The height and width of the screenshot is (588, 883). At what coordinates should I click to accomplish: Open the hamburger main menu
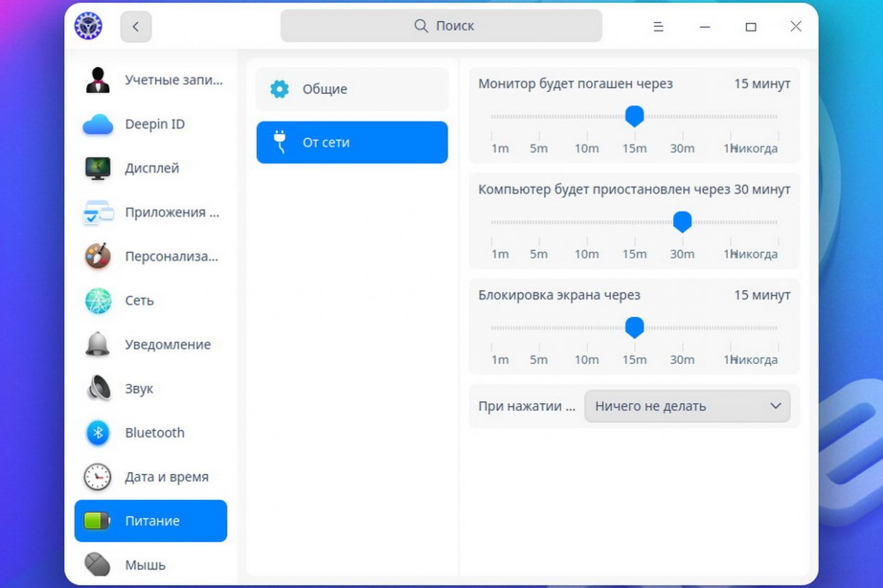[x=658, y=27]
